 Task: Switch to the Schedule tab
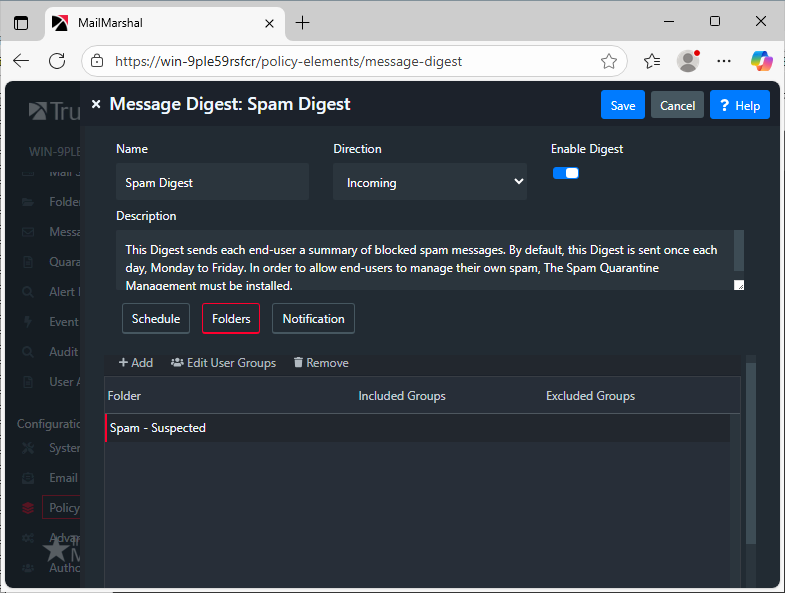pyautogui.click(x=156, y=319)
